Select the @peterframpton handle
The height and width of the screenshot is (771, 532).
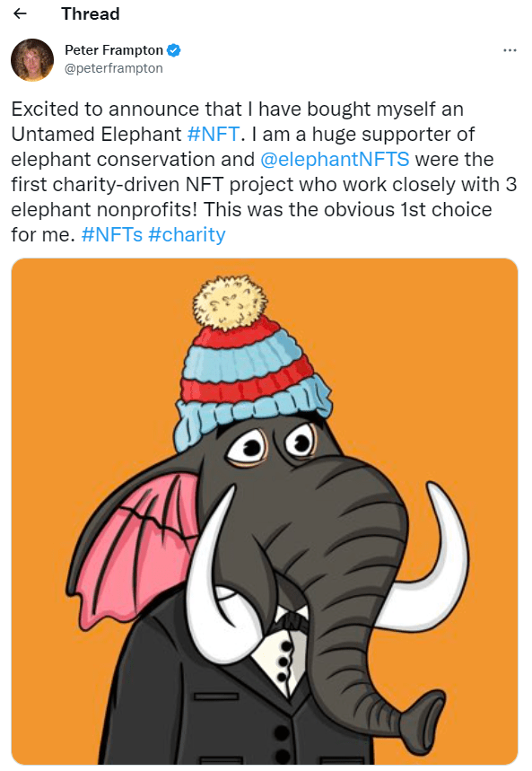pos(114,68)
